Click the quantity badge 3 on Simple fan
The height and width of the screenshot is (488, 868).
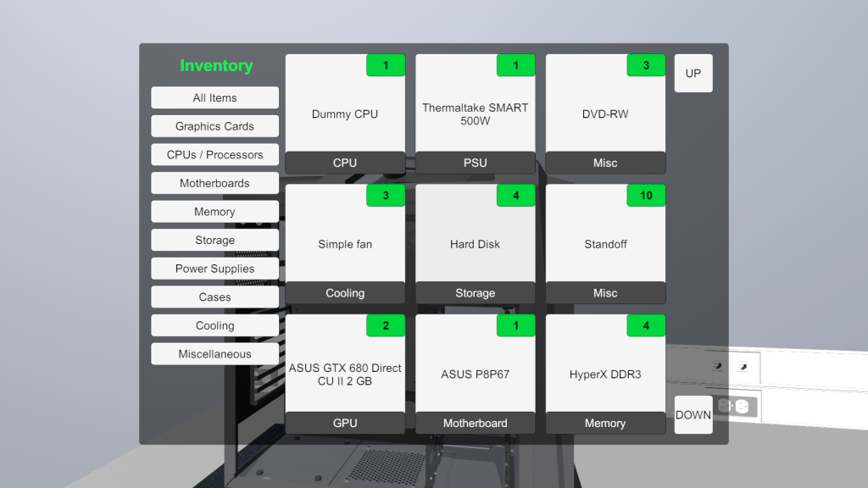pos(386,196)
